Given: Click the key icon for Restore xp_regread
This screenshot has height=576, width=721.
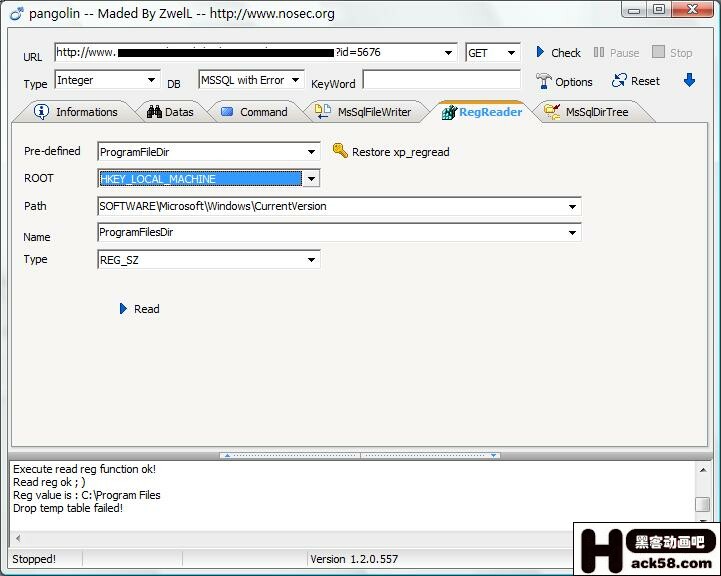Looking at the screenshot, I should (340, 151).
